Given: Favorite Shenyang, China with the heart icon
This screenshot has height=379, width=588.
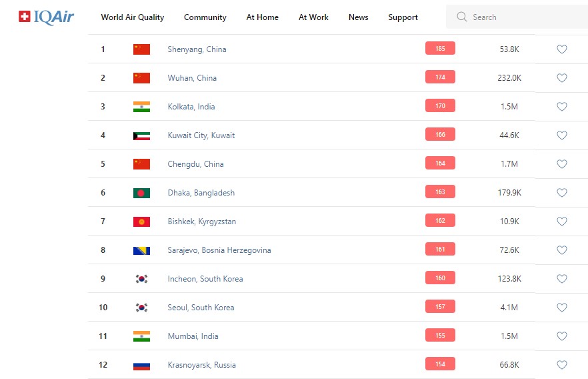Looking at the screenshot, I should click(x=561, y=49).
